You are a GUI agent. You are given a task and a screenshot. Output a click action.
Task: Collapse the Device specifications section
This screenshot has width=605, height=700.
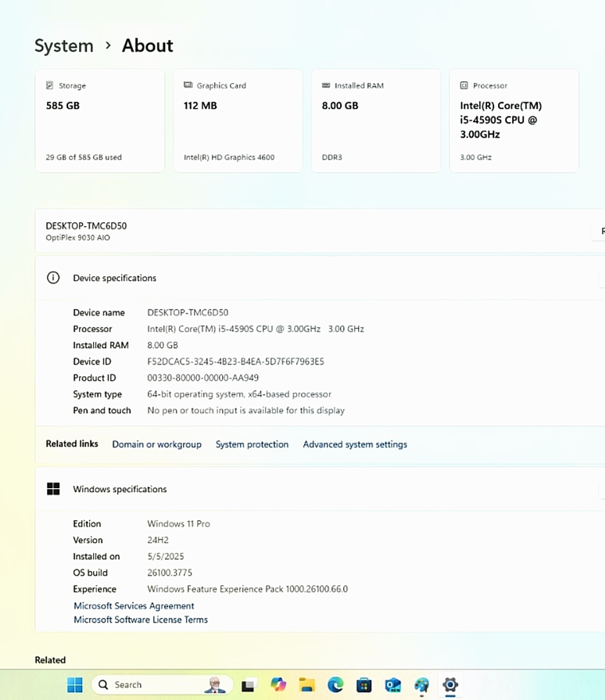pyautogui.click(x=600, y=278)
